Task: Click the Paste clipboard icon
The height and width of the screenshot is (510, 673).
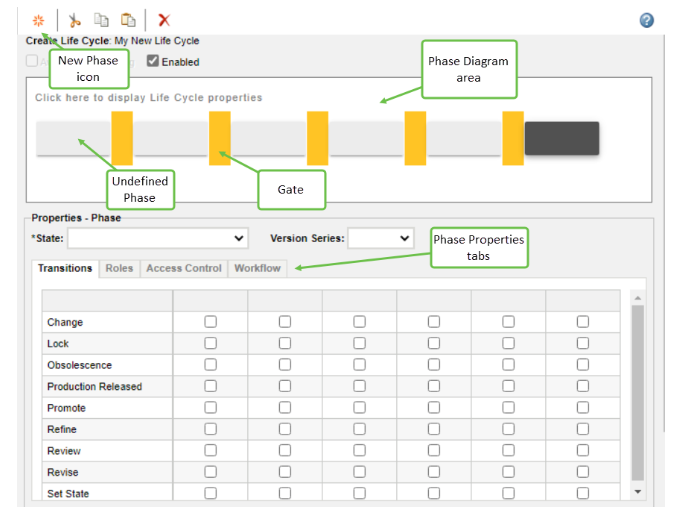Action: (128, 20)
